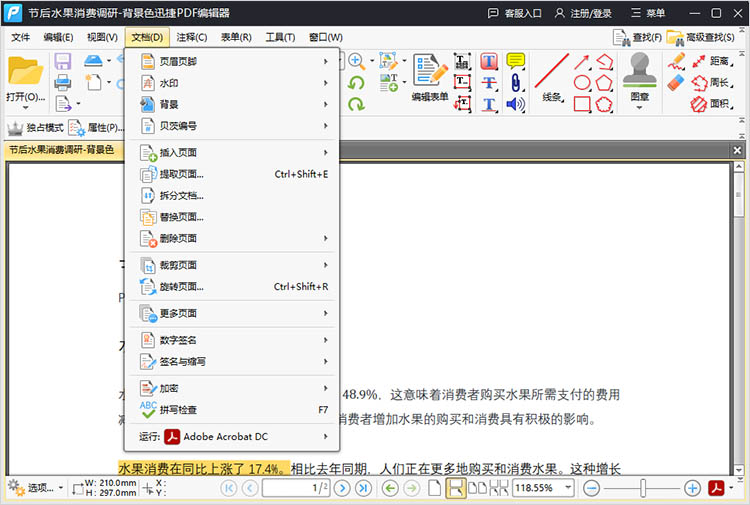Open the 视图(V) menu

point(102,37)
